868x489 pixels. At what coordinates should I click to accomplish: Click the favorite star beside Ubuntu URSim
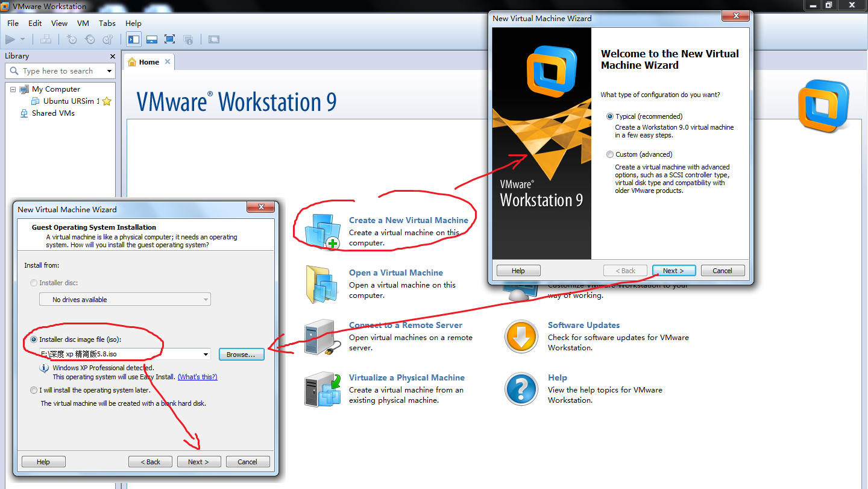coord(107,101)
